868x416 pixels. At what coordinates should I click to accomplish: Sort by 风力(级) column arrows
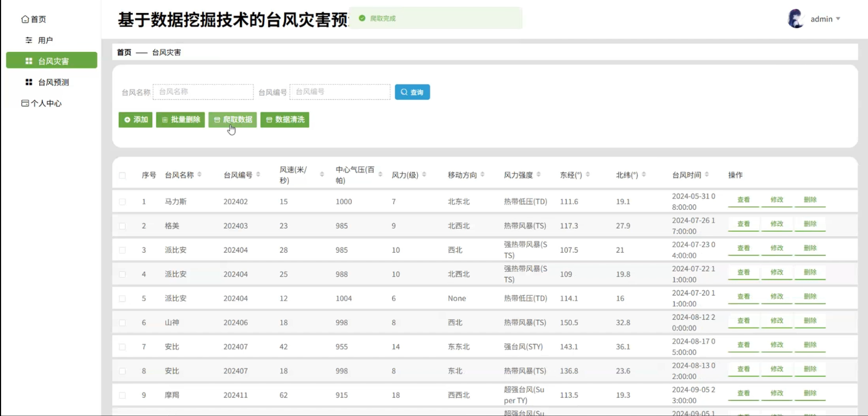pos(424,175)
